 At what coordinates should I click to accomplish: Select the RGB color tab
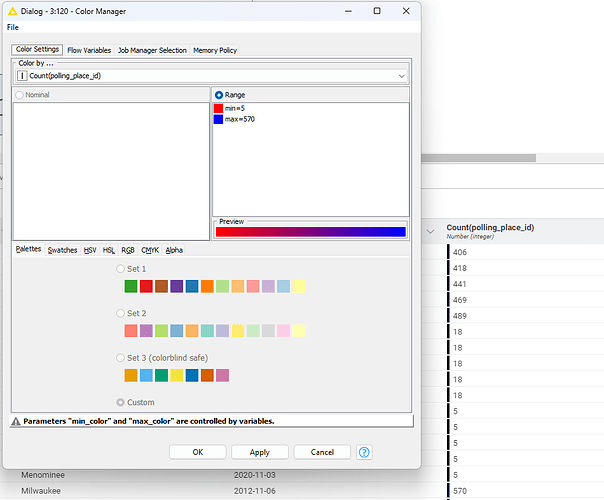(x=128, y=250)
